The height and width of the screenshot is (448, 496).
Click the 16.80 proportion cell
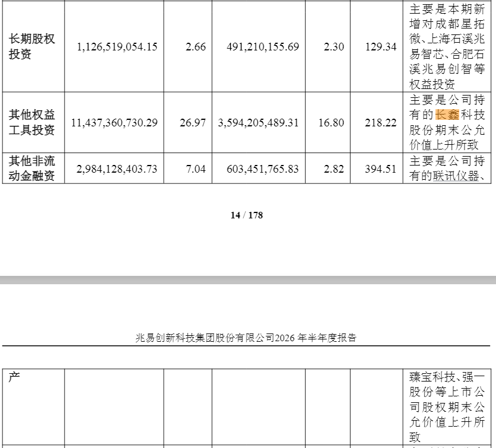(331, 123)
